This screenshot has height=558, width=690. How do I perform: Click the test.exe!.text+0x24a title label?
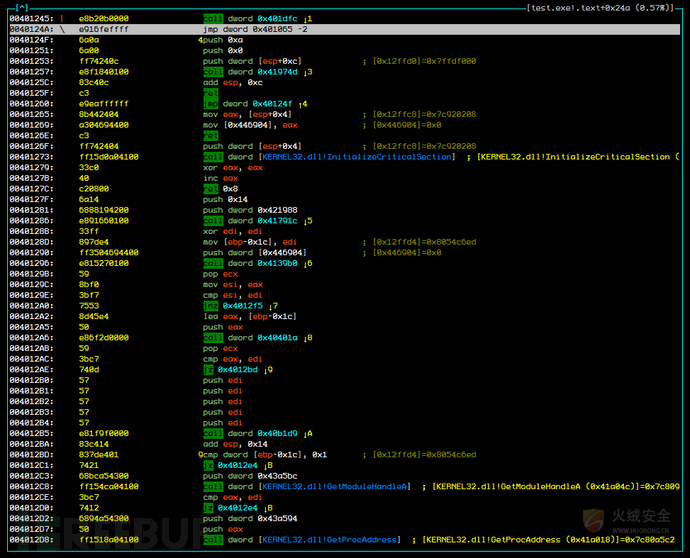coord(600,7)
